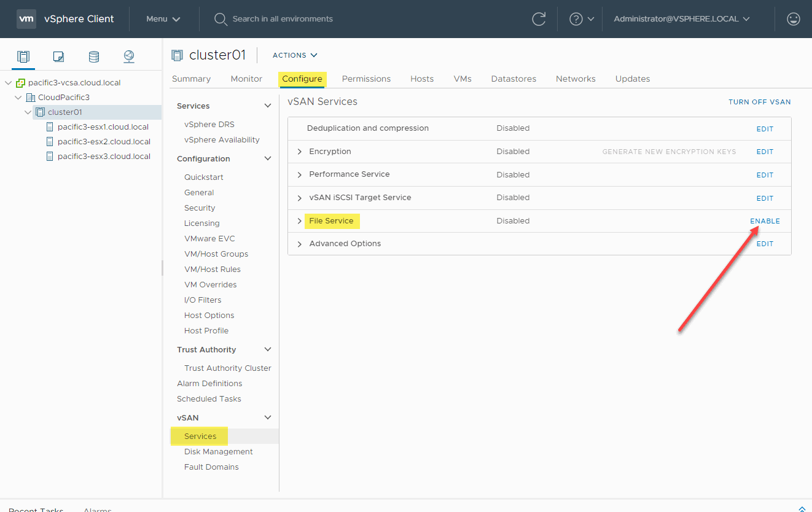Switch to the Monitor tab
812x512 pixels.
[x=246, y=79]
